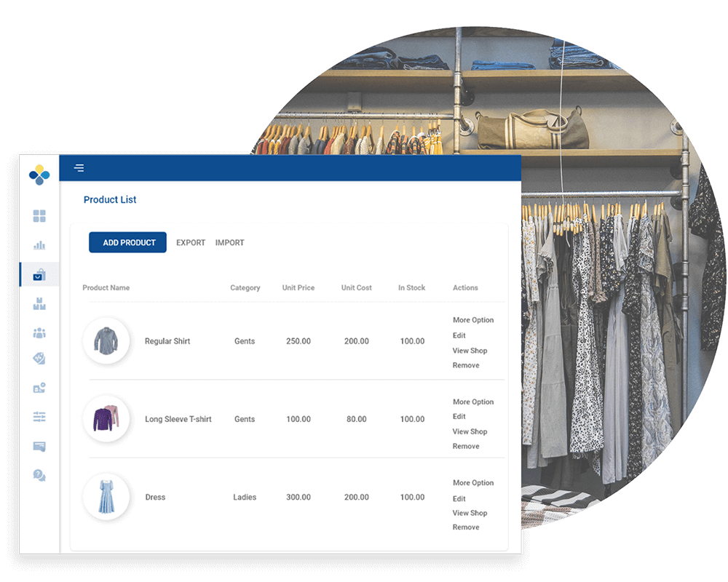
Task: Toggle the hamburger menu in blue header
Action: (x=79, y=168)
